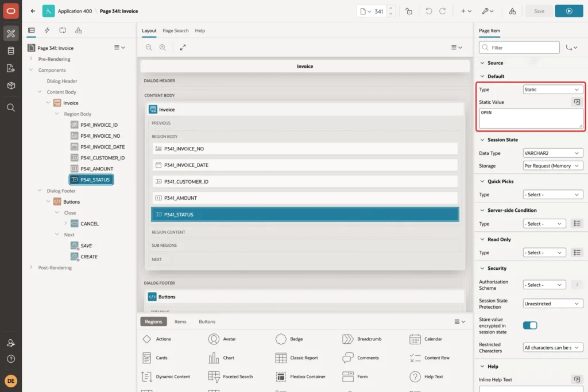The width and height of the screenshot is (588, 392).
Task: Toggle Store value encrypted in session state
Action: click(x=530, y=325)
